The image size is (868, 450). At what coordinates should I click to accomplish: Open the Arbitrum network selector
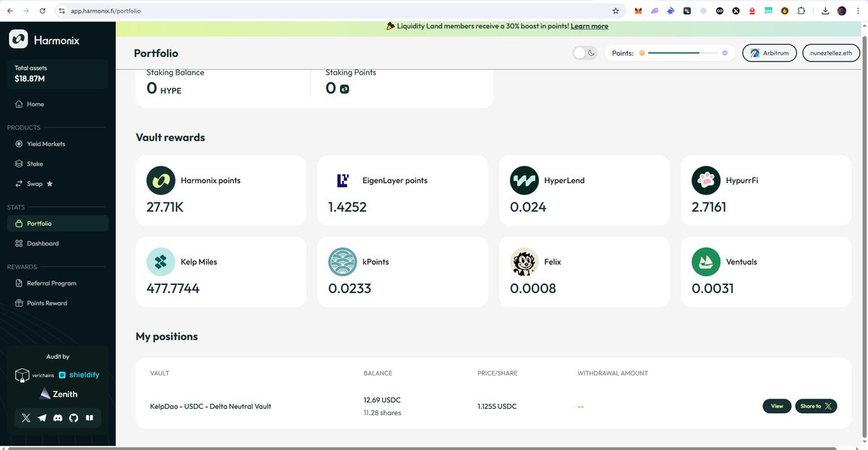(769, 52)
